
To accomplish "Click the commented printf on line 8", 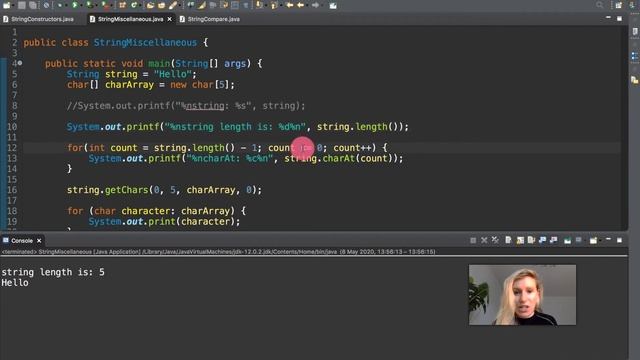I will coord(186,106).
